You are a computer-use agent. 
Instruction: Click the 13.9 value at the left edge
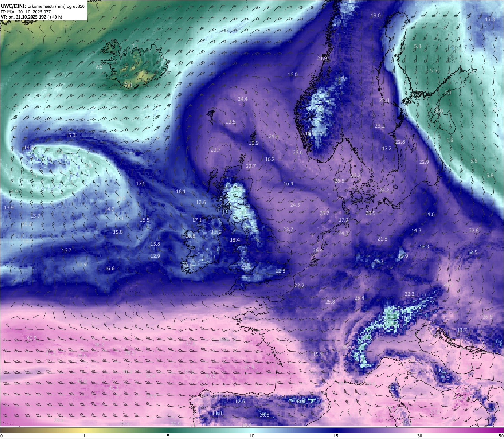point(9,208)
